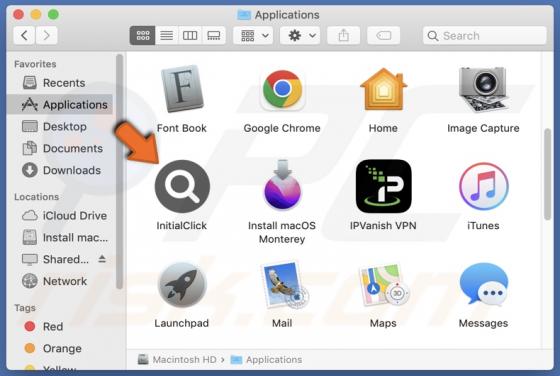Screen dimensions: 560x376
Task: Go back with the left chevron button
Action: (x=24, y=35)
